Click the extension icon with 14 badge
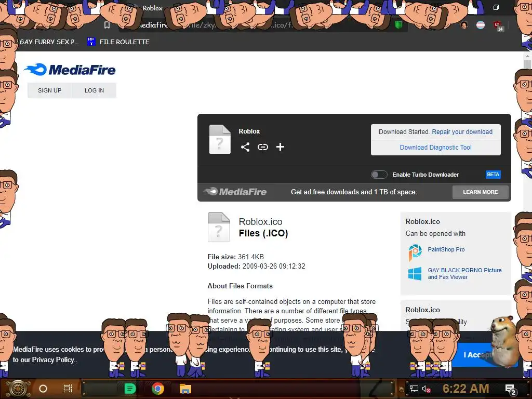 coord(498,26)
